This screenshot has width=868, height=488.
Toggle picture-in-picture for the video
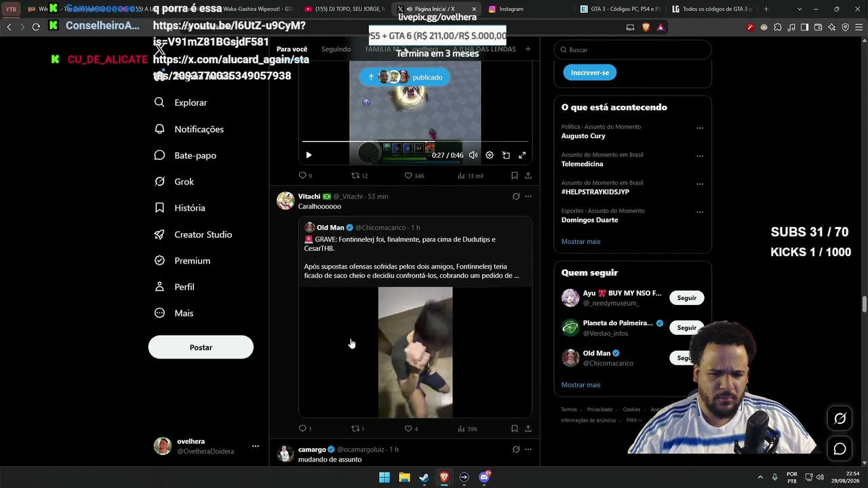click(506, 155)
